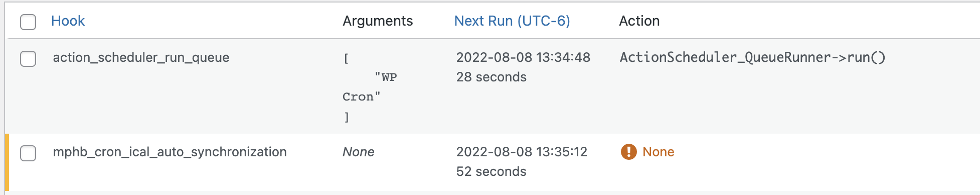980x195 pixels.
Task: Click the orange None action warning text
Action: [x=659, y=152]
